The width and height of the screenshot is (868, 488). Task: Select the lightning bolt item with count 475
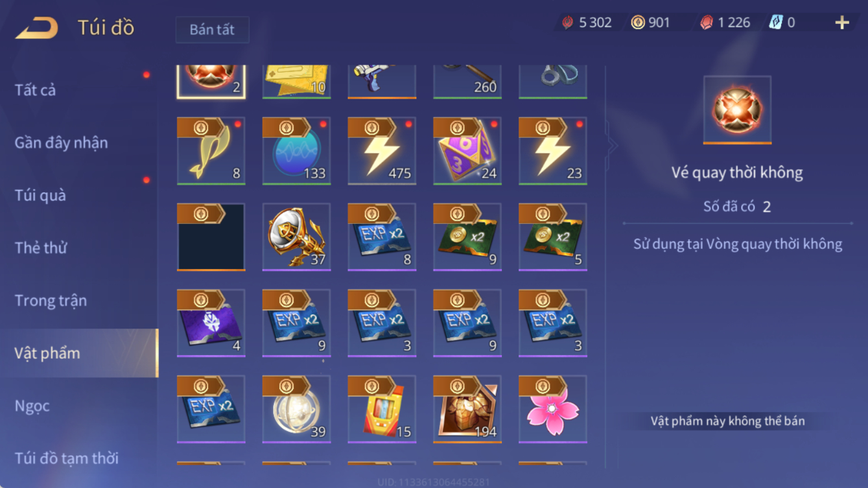382,151
